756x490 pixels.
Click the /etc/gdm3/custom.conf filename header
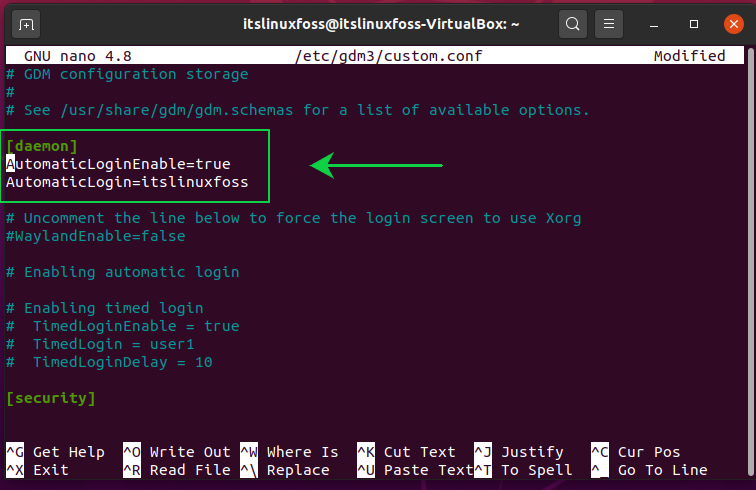click(x=389, y=56)
